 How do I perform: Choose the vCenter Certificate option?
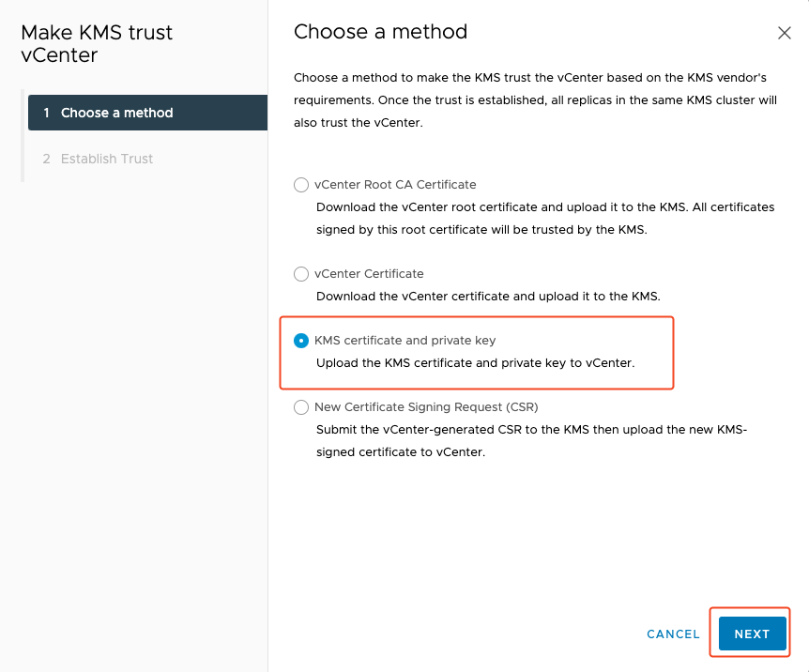301,274
